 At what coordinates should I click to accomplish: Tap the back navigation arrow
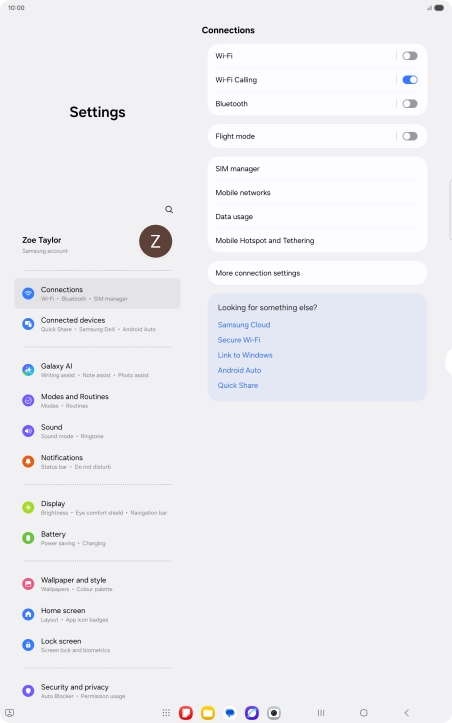click(x=406, y=713)
